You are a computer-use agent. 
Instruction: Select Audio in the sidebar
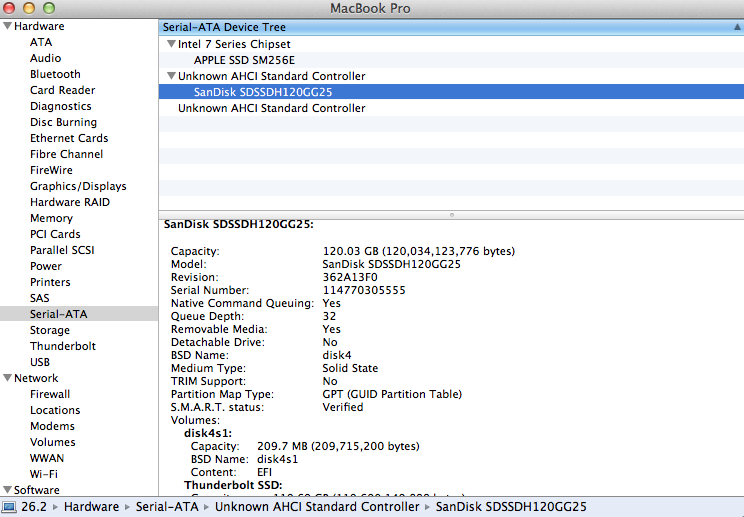(46, 58)
